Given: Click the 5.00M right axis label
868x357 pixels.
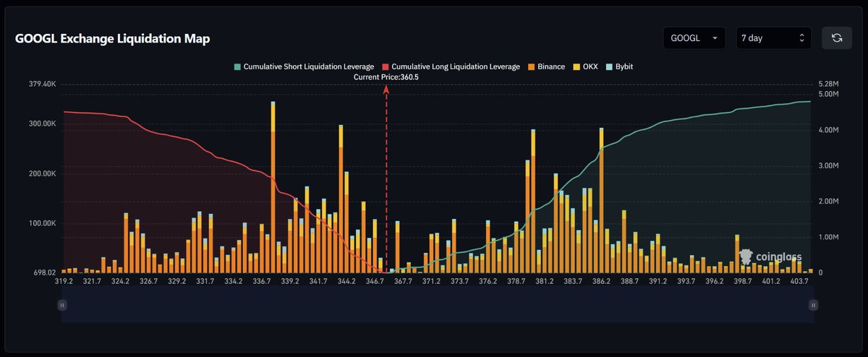Looking at the screenshot, I should coord(827,94).
